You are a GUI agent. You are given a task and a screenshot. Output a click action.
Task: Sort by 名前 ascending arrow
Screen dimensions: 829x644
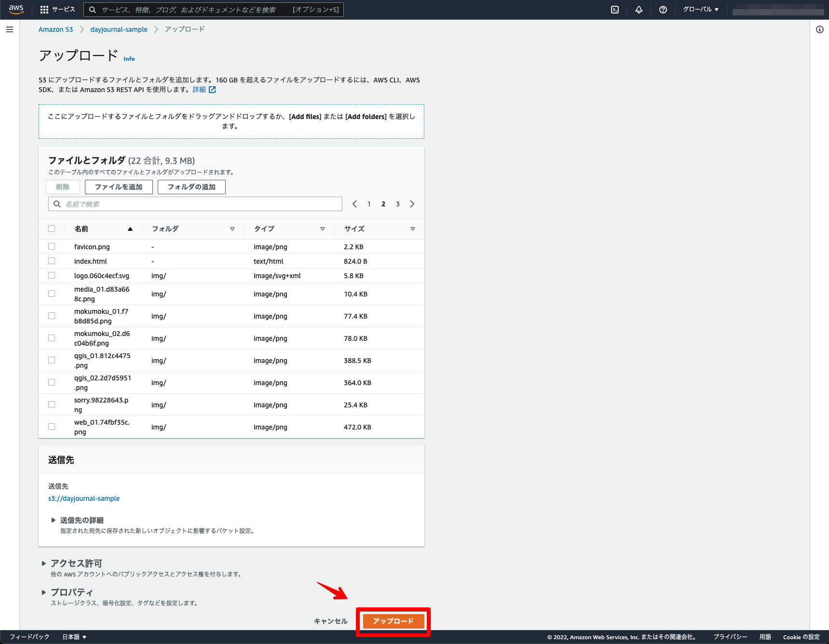point(130,229)
